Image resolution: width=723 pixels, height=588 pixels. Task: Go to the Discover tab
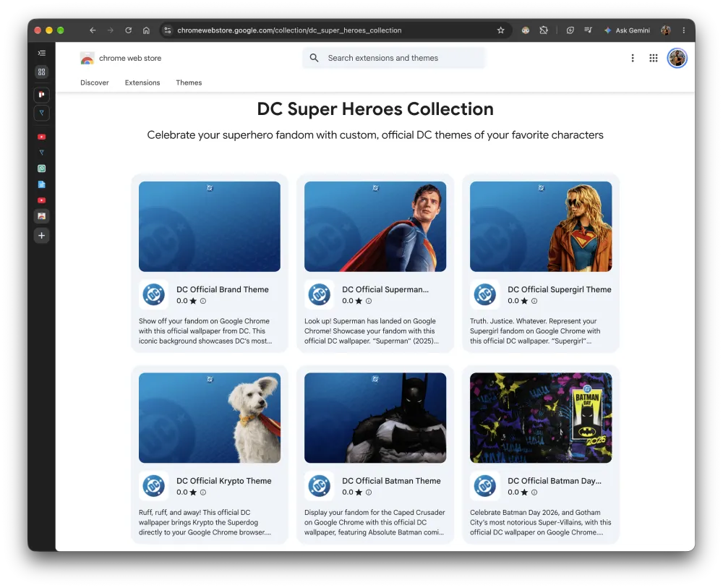[x=95, y=82]
